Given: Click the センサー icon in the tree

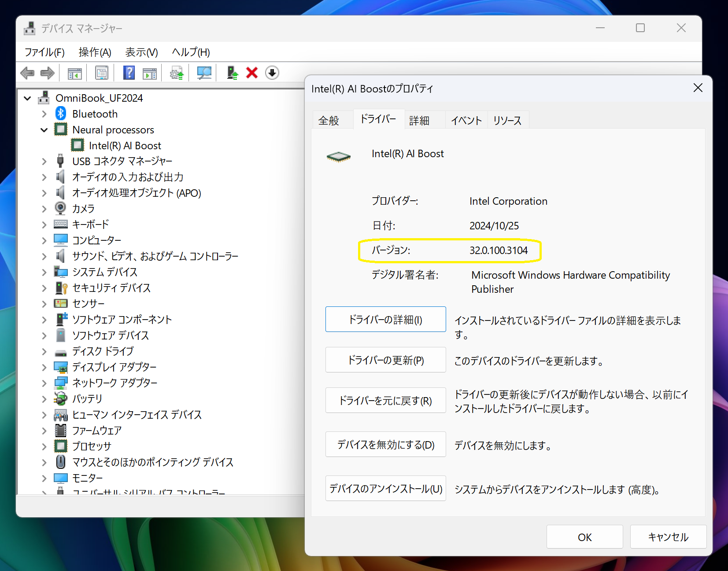Looking at the screenshot, I should point(61,303).
